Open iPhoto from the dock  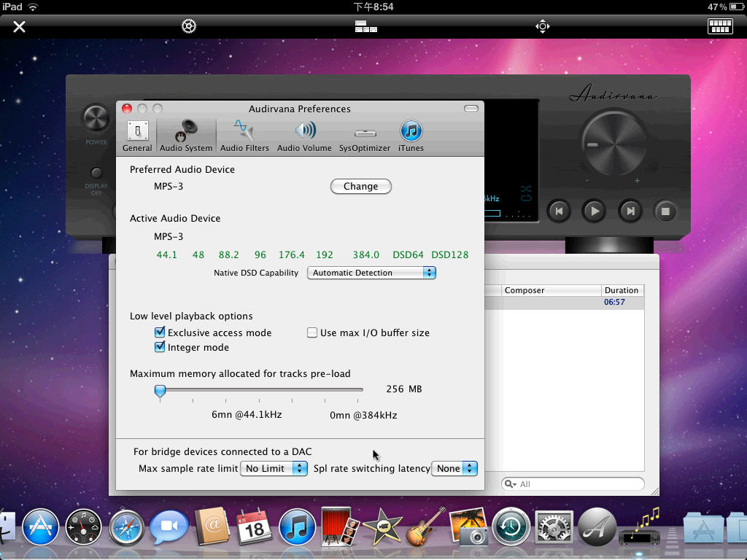pyautogui.click(x=468, y=526)
